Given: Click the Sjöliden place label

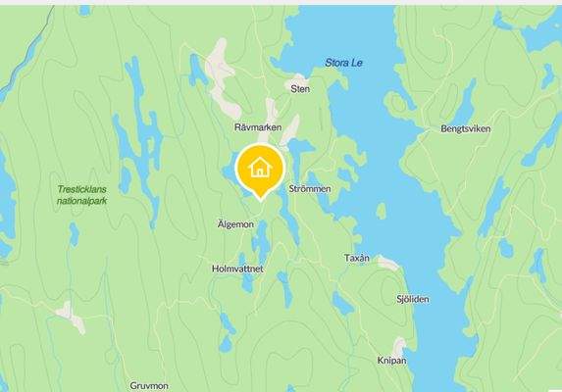Looking at the screenshot, I should click(413, 299).
